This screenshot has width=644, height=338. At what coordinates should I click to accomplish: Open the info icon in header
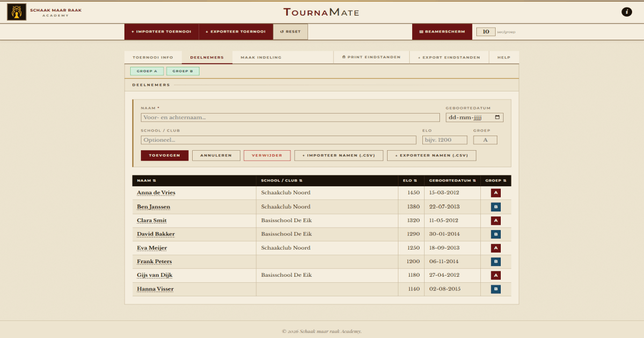pos(626,12)
